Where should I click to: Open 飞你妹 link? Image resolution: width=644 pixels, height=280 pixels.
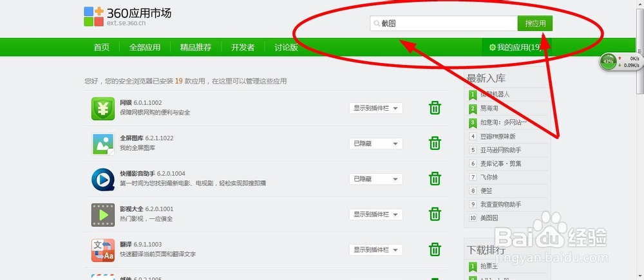[489, 178]
